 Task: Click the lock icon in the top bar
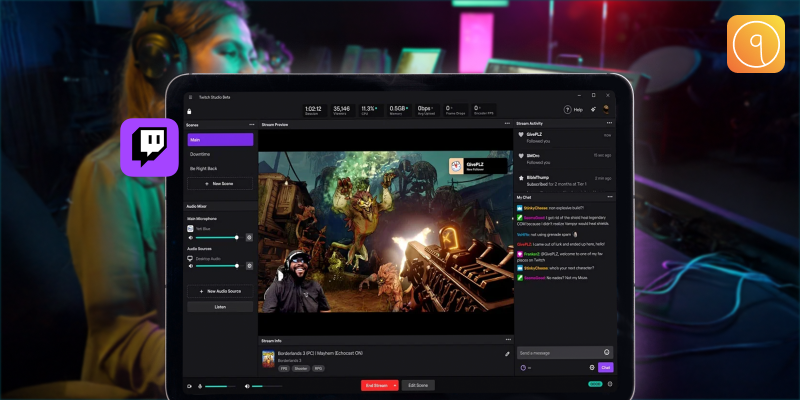(189, 111)
